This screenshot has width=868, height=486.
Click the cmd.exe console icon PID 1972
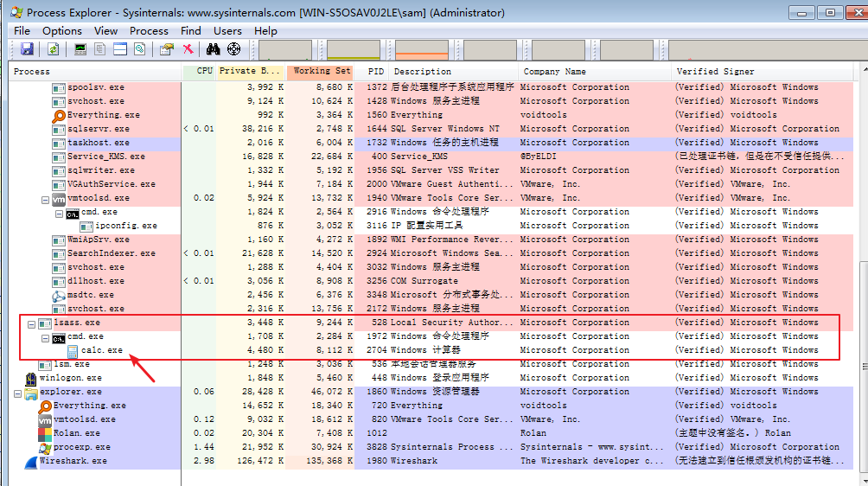click(59, 338)
